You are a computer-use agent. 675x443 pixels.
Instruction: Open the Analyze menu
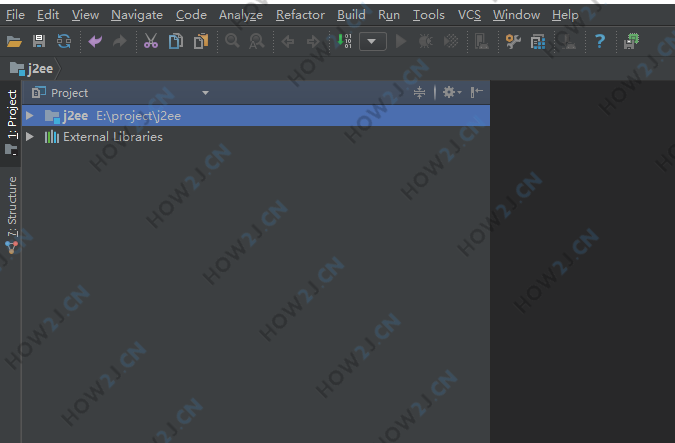click(x=241, y=15)
